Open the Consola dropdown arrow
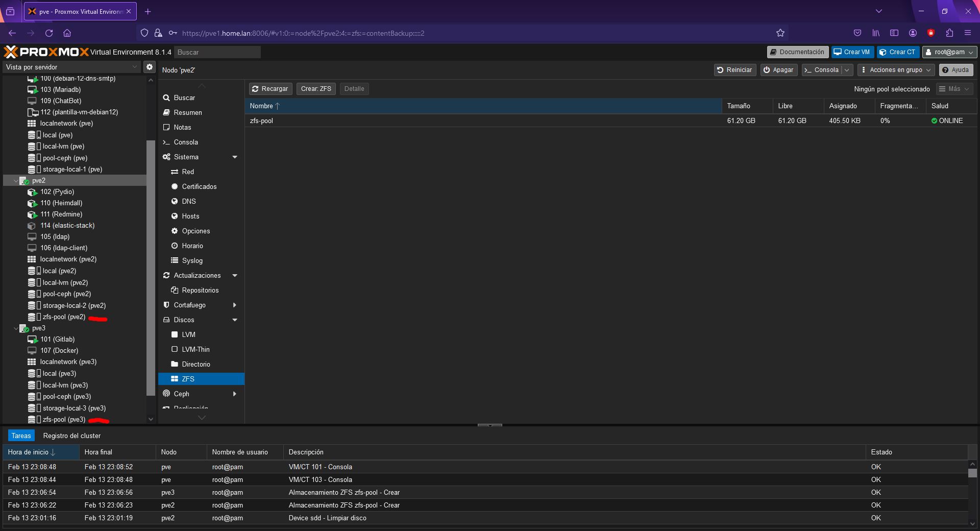980x531 pixels. [x=847, y=70]
